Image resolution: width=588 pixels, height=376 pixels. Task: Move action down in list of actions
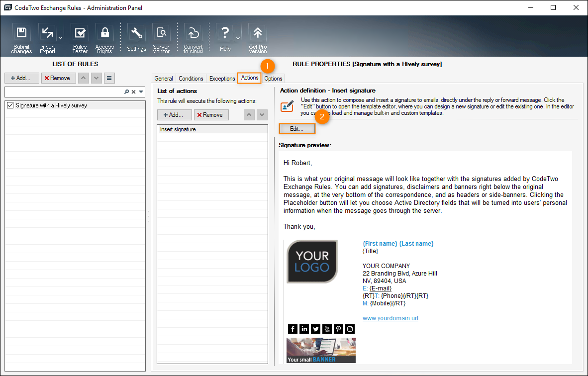tap(262, 115)
